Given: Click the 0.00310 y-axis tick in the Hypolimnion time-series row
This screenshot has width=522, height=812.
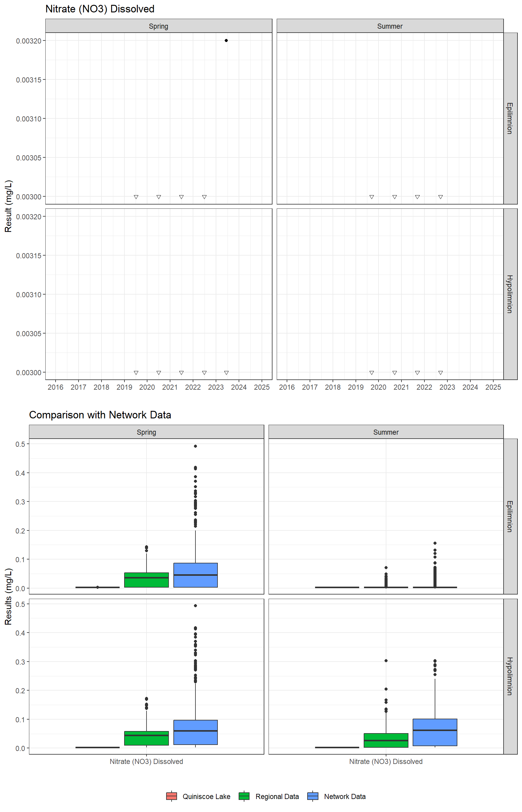Looking at the screenshot, I should point(29,295).
